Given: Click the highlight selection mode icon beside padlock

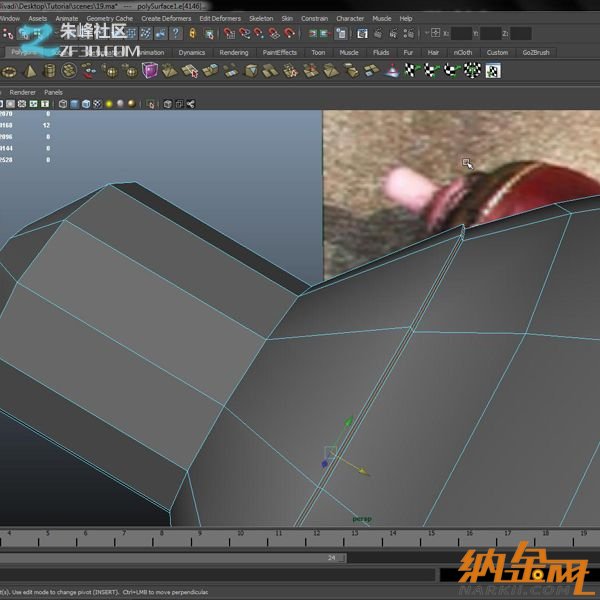Looking at the screenshot, I should tap(209, 34).
